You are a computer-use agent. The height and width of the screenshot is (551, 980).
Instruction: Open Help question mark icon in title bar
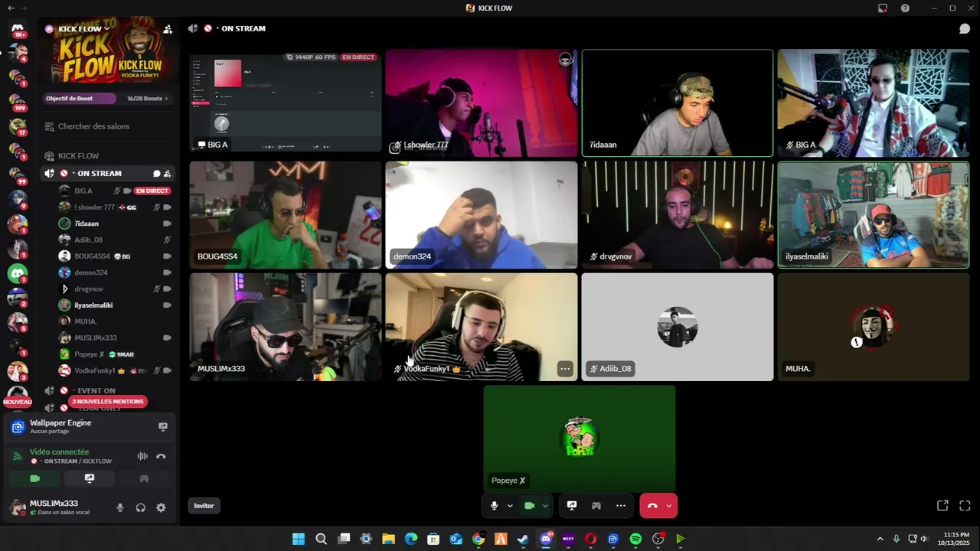[905, 8]
